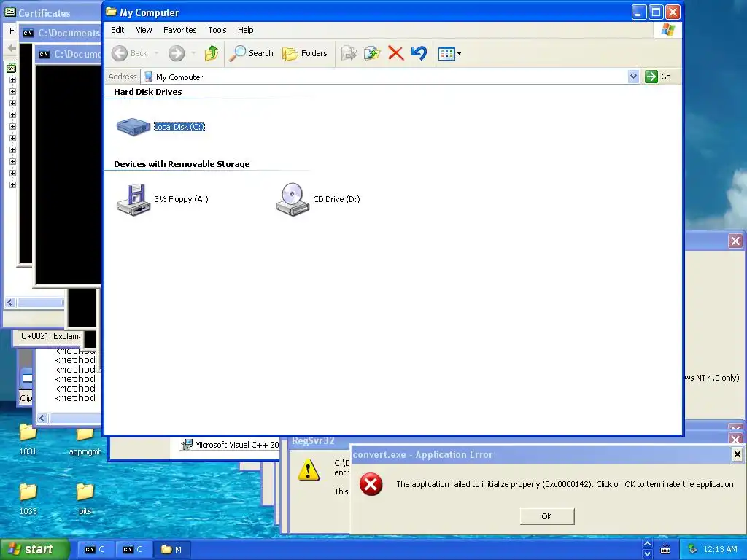Viewport: 747px width, 560px height.
Task: Click the Forward navigation arrow icon
Action: 177,53
